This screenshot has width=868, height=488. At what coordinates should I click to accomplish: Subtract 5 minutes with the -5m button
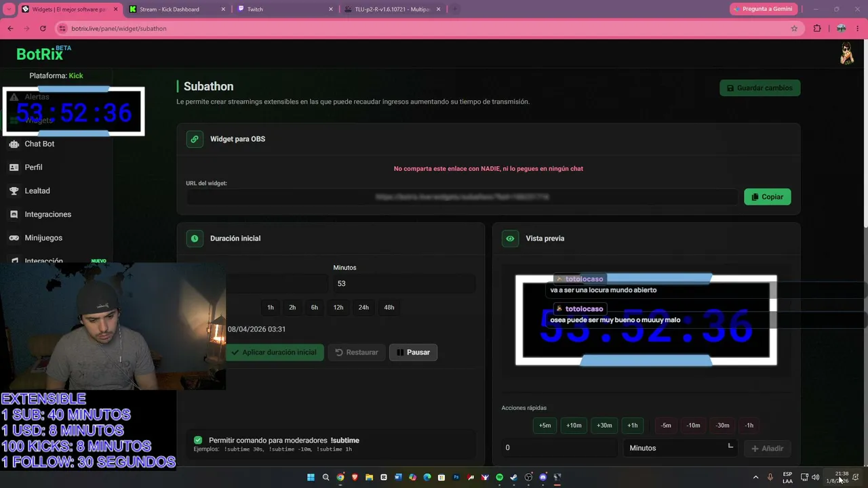[666, 426]
